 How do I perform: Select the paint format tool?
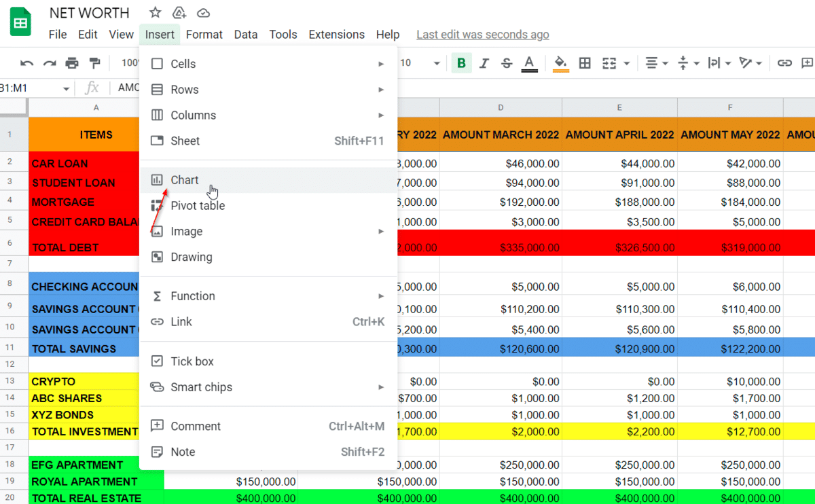click(x=94, y=63)
